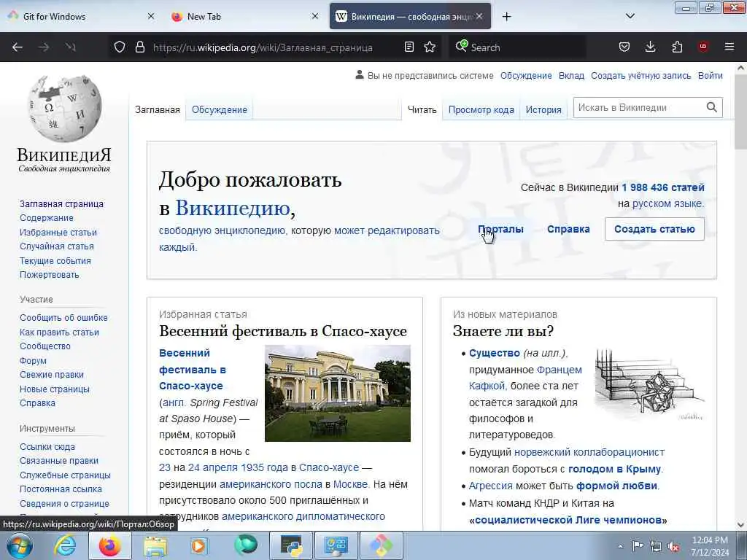Show hidden tray icons arrow
Viewport: 747px width, 560px height.
point(620,547)
